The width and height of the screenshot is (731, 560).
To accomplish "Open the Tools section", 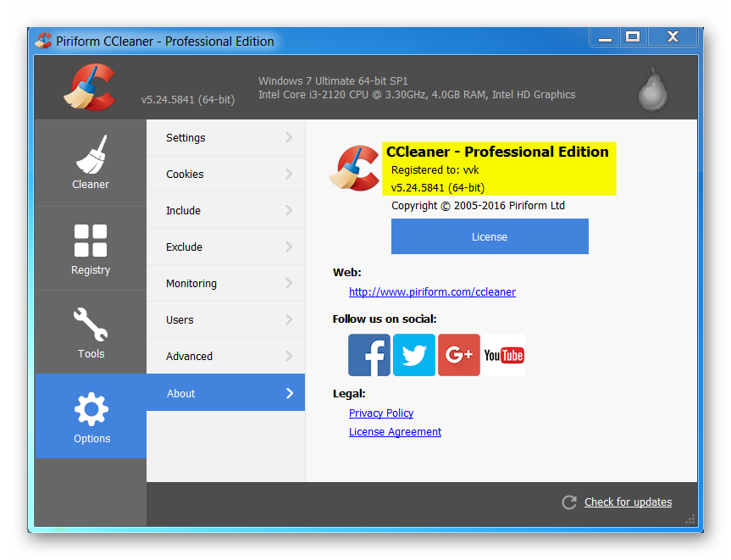I will pos(91,332).
